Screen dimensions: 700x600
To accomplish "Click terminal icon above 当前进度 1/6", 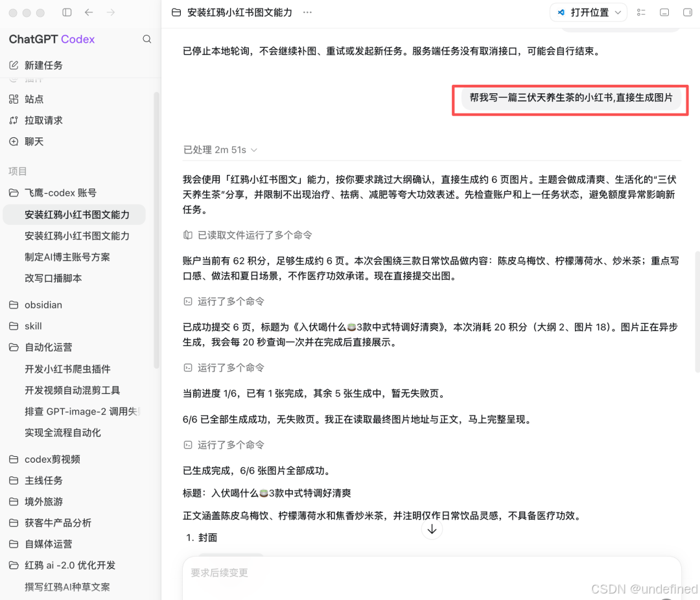I will point(188,368).
